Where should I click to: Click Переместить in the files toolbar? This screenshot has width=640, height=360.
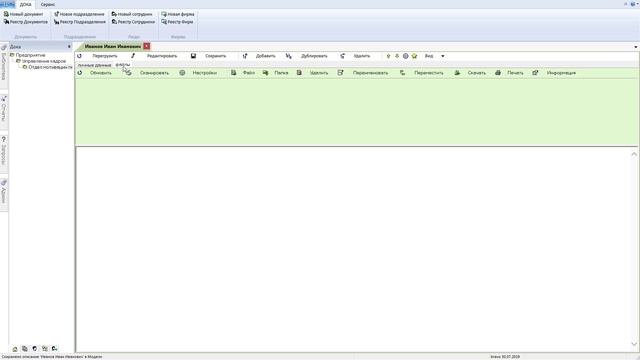(422, 73)
